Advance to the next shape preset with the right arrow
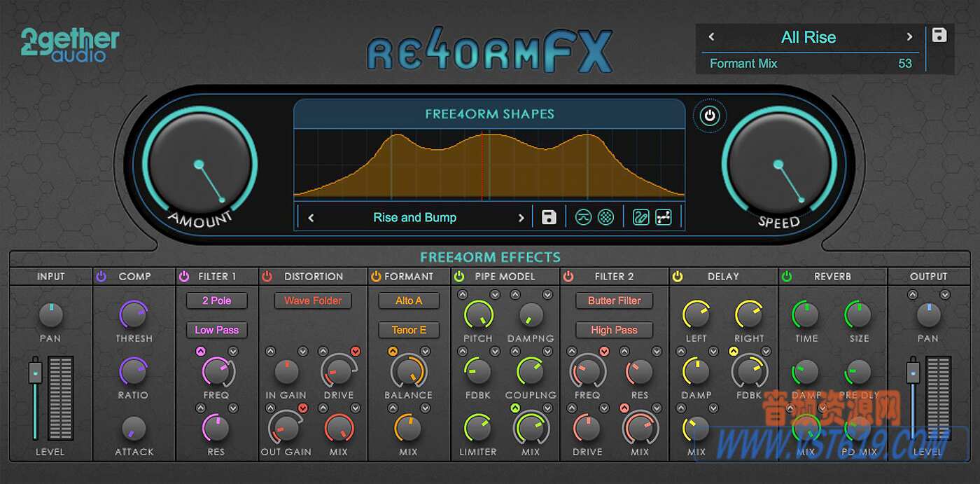 pyautogui.click(x=521, y=217)
